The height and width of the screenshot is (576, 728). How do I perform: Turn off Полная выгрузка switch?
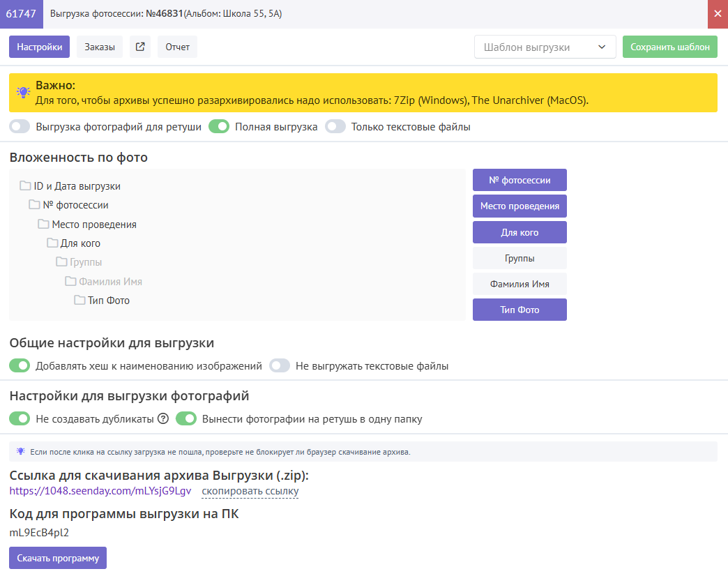(219, 127)
